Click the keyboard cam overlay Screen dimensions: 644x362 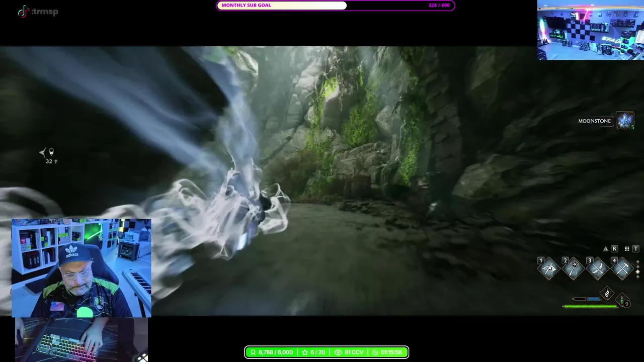[82, 339]
